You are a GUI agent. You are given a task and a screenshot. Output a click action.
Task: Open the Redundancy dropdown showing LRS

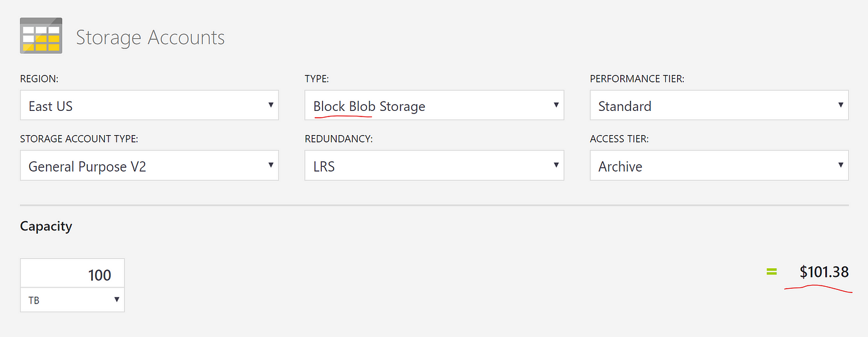pos(434,165)
